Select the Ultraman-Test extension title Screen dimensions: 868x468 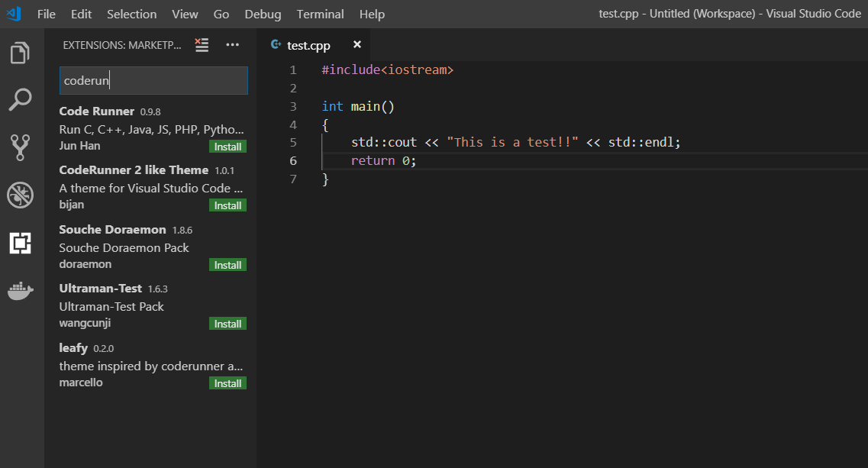pyautogui.click(x=100, y=288)
